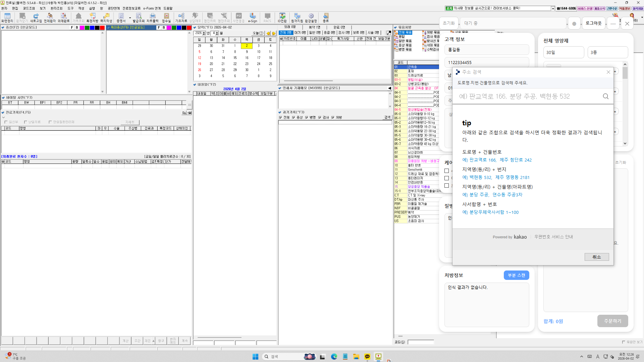Screen dimensions: 644x362
Task: Open 특정처방 tool in toolbar
Action: point(92,18)
